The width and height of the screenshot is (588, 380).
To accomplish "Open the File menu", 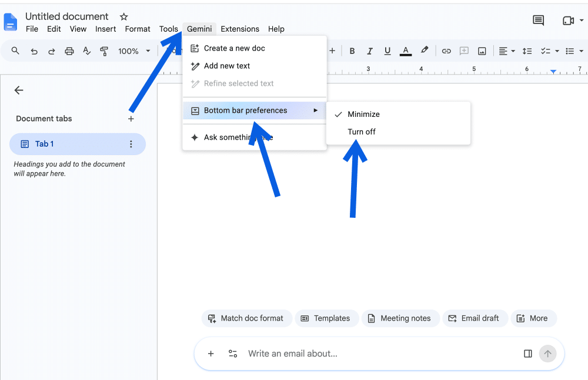I will (x=32, y=29).
